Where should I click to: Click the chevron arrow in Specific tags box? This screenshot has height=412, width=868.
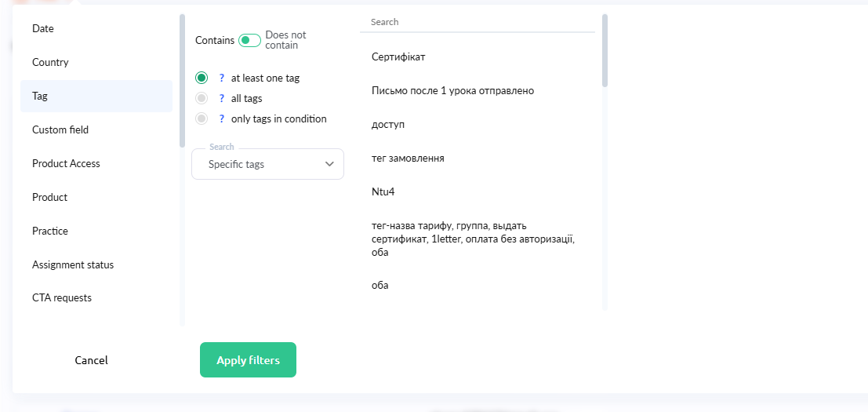[329, 164]
